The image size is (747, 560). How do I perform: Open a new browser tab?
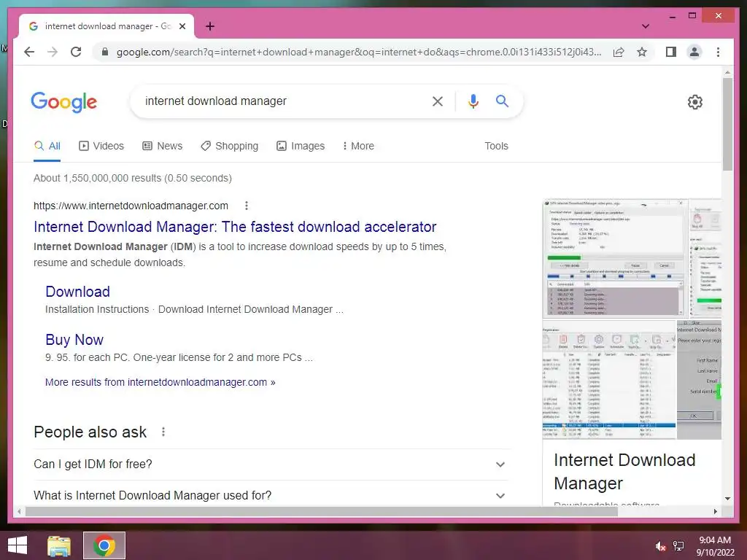(x=210, y=26)
